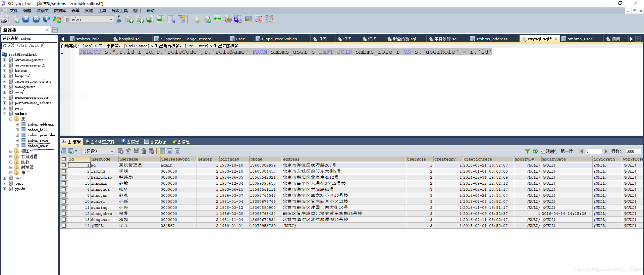The width and height of the screenshot is (644, 275).
Task: Check the row checkbox for zhanghua
Action: click(x=64, y=189)
